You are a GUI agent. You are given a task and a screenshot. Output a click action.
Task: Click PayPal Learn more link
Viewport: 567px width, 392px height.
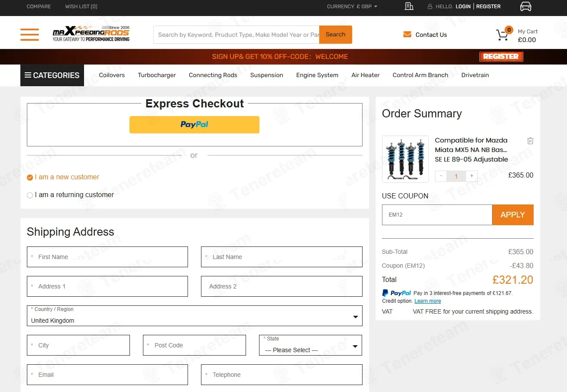point(428,301)
